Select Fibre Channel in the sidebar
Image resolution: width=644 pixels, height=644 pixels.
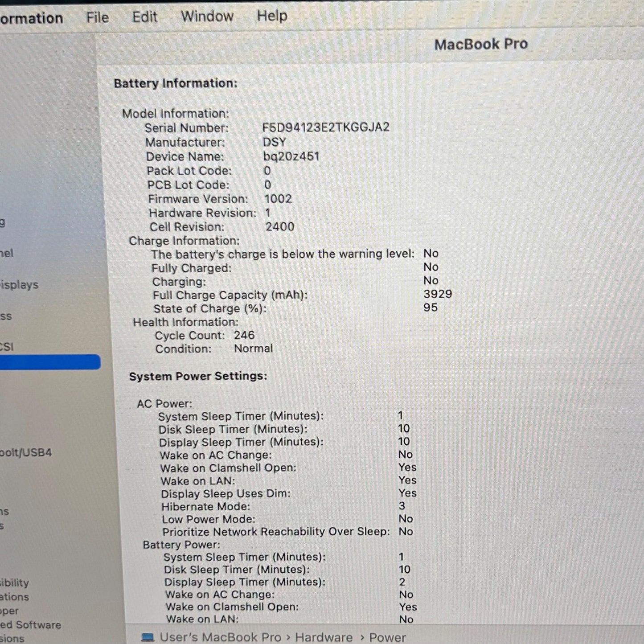pos(7,254)
